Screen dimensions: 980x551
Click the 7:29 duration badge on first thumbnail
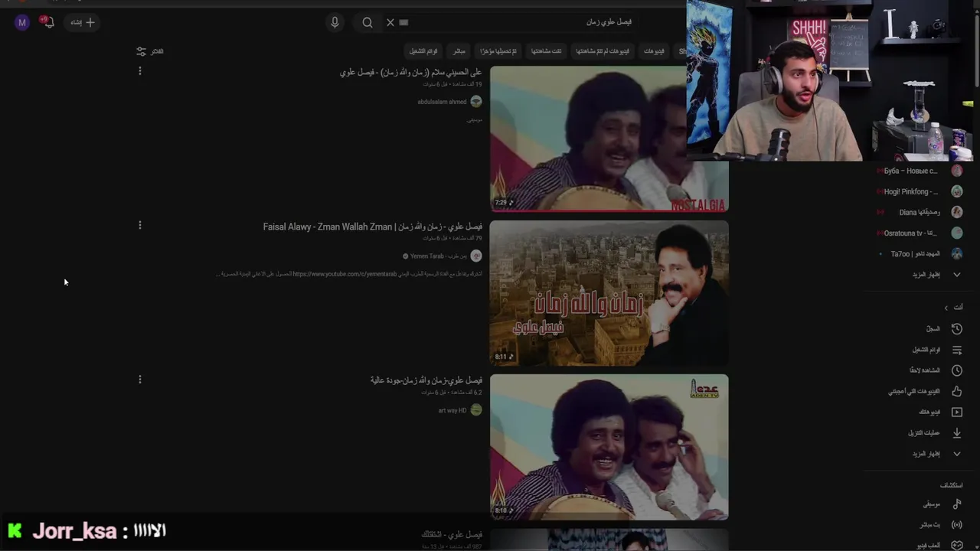tap(505, 203)
